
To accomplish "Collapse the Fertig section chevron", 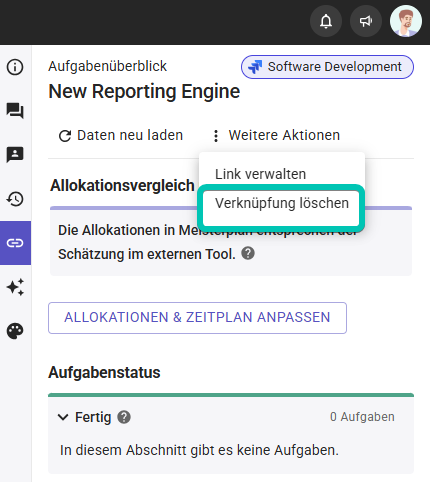I will click(63, 417).
